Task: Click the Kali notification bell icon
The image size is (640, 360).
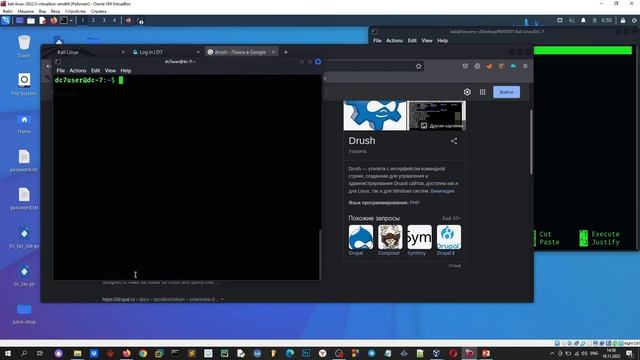Action: tap(583, 20)
